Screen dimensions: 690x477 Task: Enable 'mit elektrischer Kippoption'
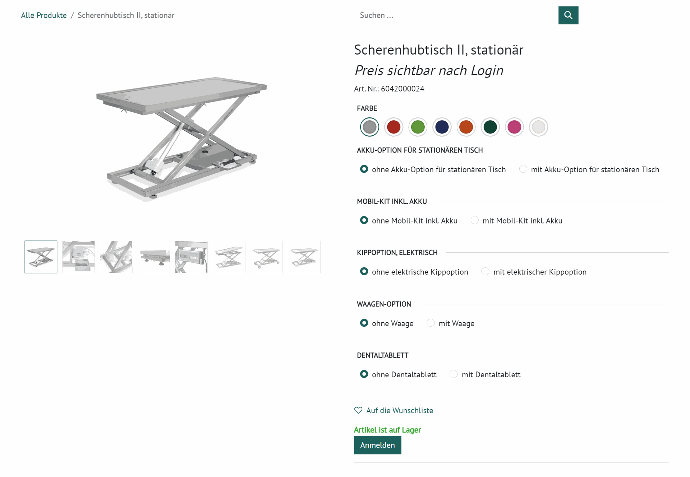point(487,272)
